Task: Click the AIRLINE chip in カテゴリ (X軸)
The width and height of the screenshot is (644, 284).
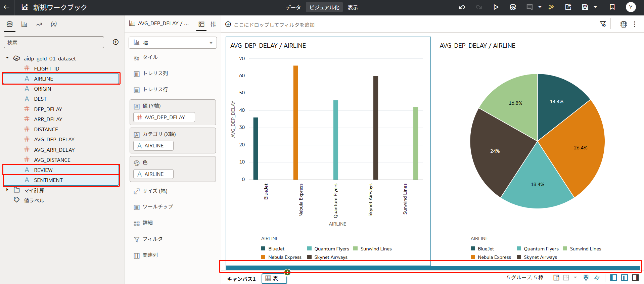Action: coord(153,146)
